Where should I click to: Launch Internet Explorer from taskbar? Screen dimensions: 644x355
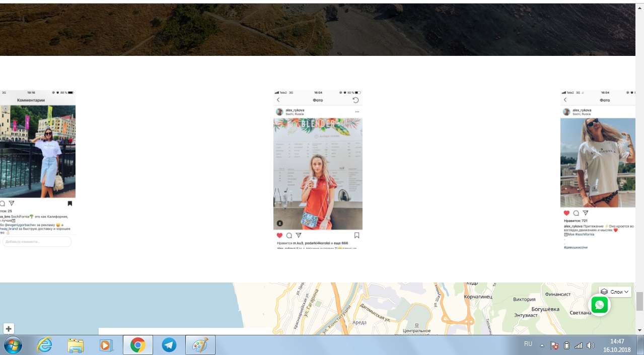[44, 345]
